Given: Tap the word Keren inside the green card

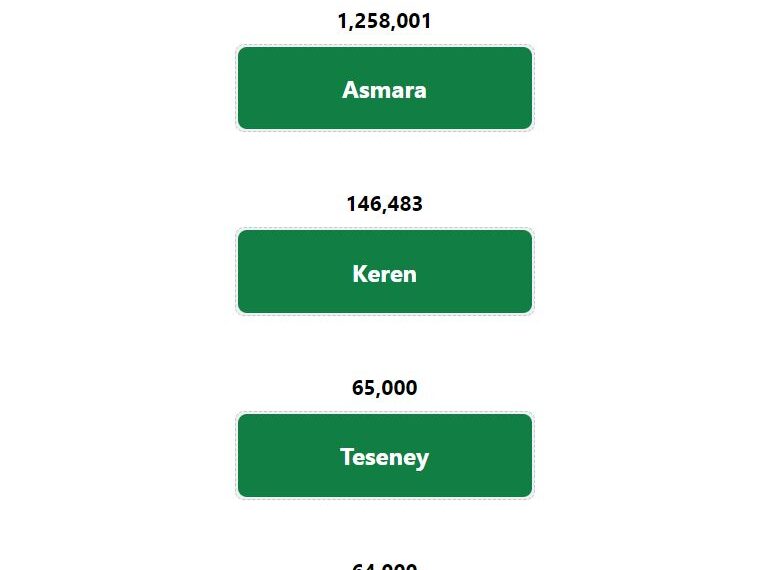Looking at the screenshot, I should [x=384, y=274].
